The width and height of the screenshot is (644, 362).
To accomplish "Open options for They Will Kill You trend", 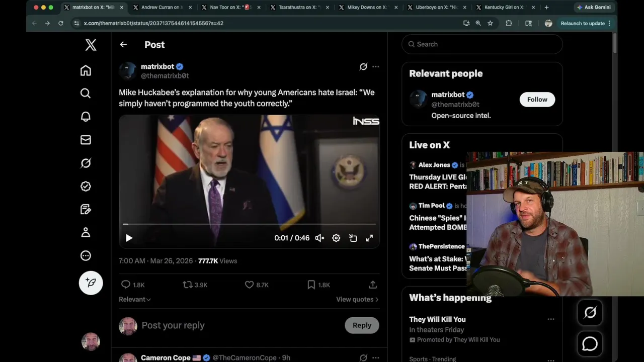I will pos(551,319).
